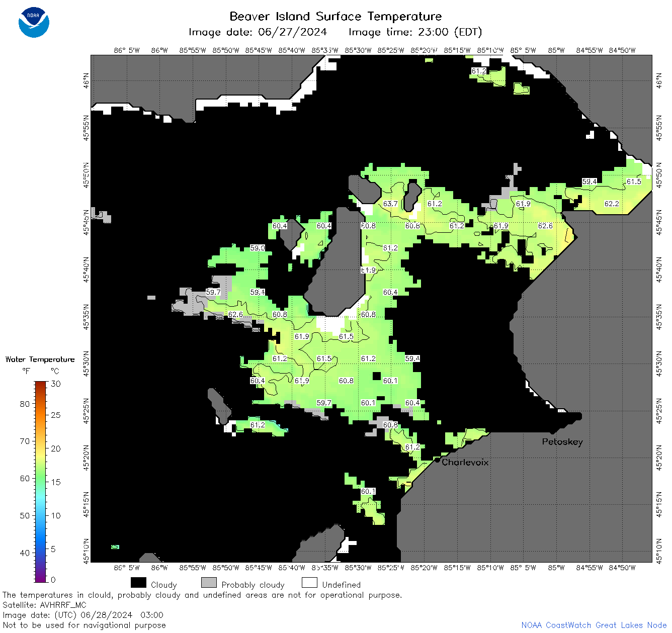Click the Water Temperature legend heading

[x=40, y=359]
